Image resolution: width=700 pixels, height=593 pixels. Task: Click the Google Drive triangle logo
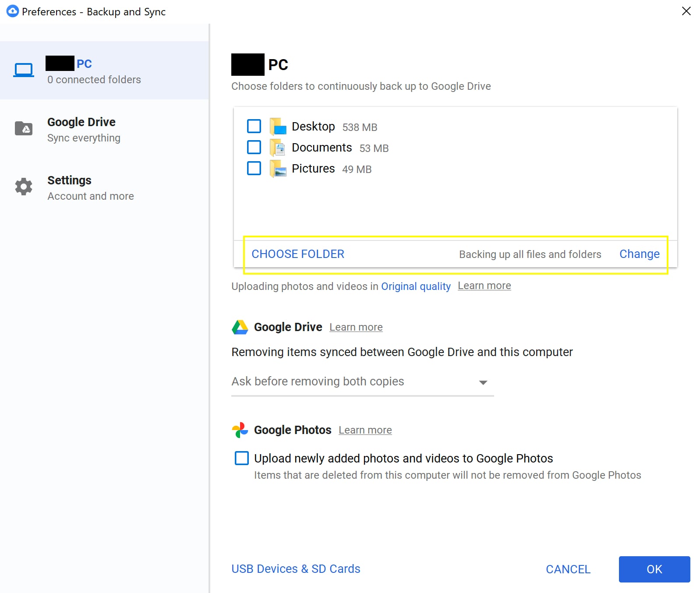[240, 327]
